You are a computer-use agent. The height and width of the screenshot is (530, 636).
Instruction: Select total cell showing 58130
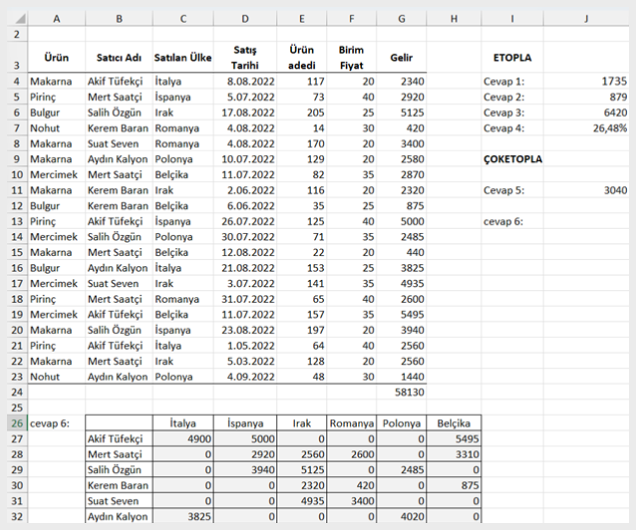pos(401,392)
